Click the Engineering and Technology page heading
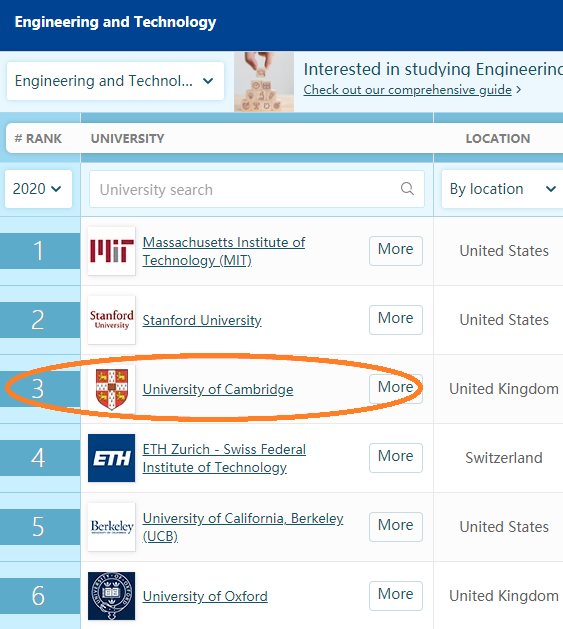563x629 pixels. tap(115, 22)
